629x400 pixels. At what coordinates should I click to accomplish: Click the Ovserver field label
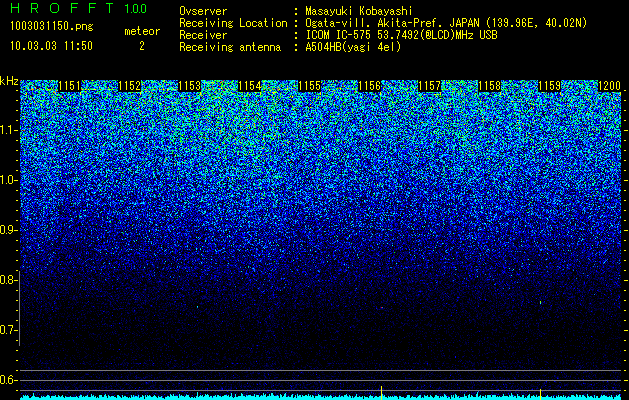203,11
